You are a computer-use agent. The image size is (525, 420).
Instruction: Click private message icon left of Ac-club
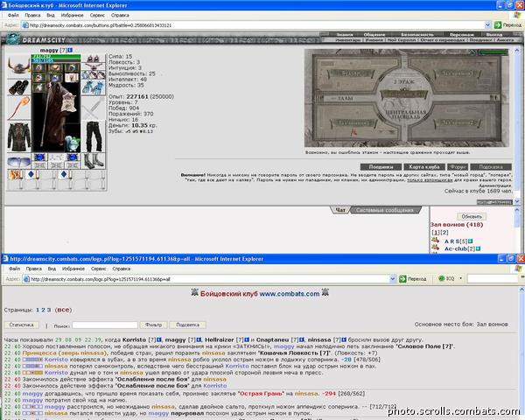pos(435,248)
